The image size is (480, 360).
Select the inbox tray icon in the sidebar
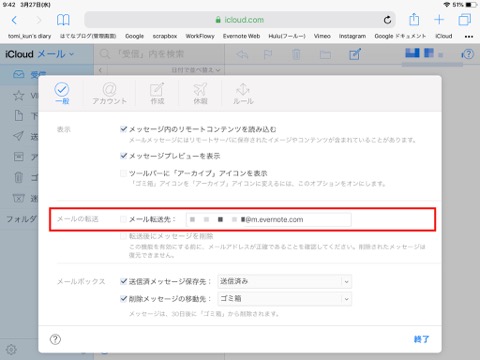click(x=19, y=74)
